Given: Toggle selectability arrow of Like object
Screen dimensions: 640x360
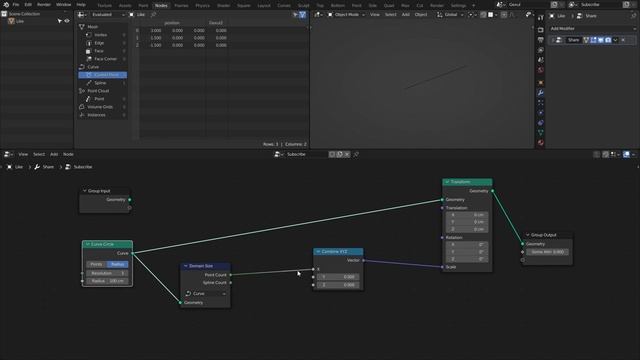Looking at the screenshot, I should (60, 21).
